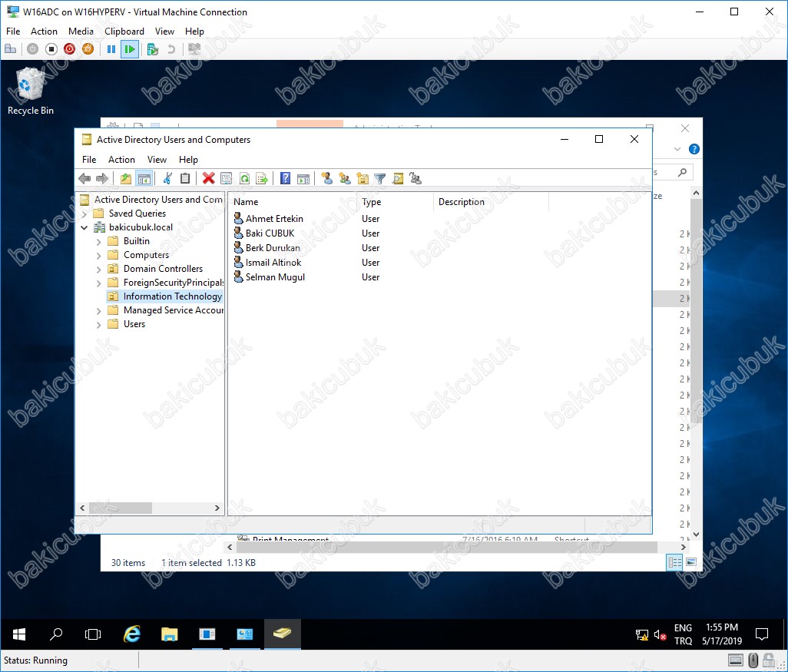The height and width of the screenshot is (672, 788).
Task: Click the Up One Level folder icon
Action: pyautogui.click(x=126, y=178)
